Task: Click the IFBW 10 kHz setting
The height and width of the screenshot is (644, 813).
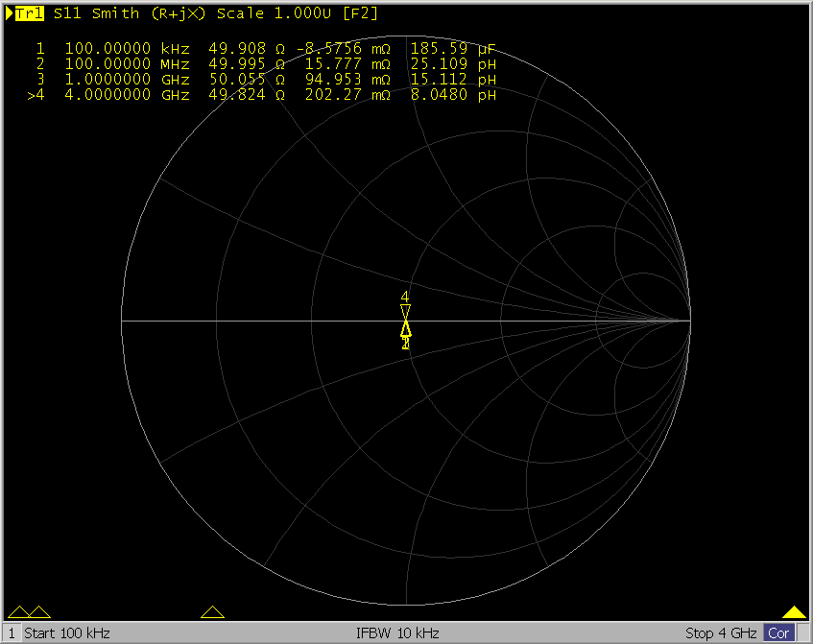Action: click(397, 633)
